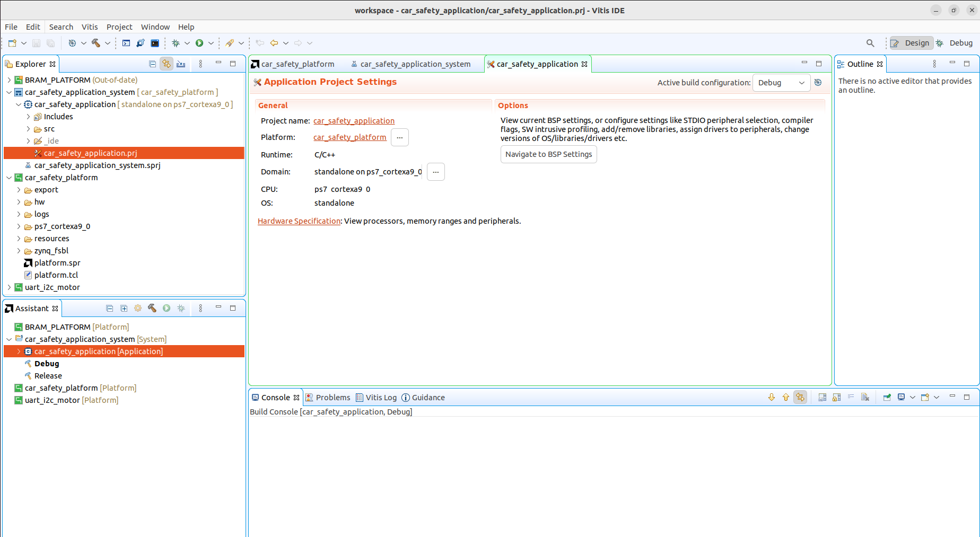
Task: Click the Debug bug icon in toolbar
Action: 176,43
